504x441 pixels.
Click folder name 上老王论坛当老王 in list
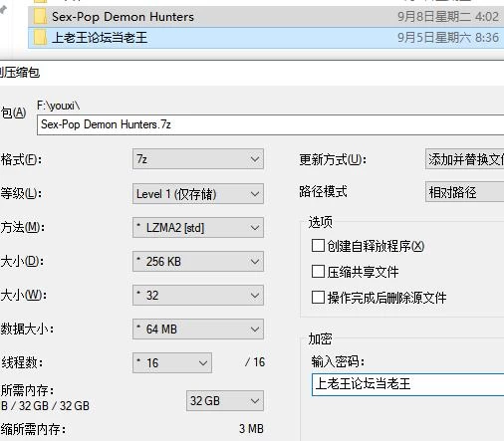click(x=100, y=37)
